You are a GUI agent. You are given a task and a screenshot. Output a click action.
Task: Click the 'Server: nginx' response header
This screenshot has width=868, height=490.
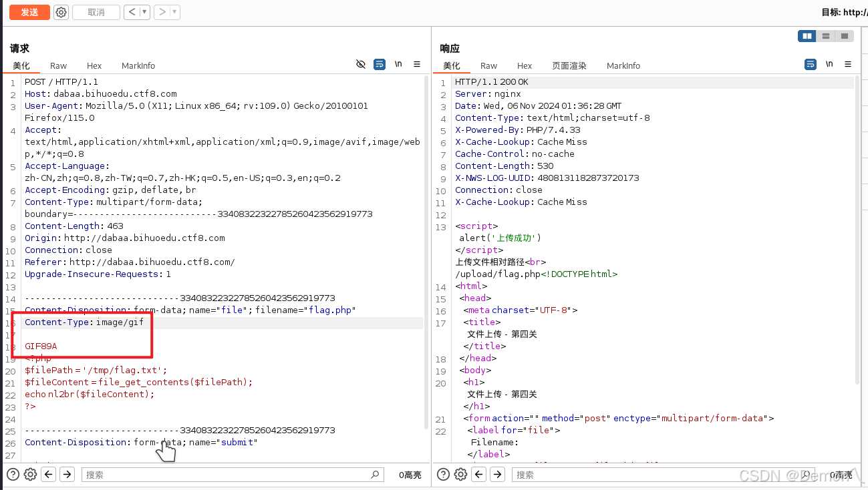[x=488, y=94]
